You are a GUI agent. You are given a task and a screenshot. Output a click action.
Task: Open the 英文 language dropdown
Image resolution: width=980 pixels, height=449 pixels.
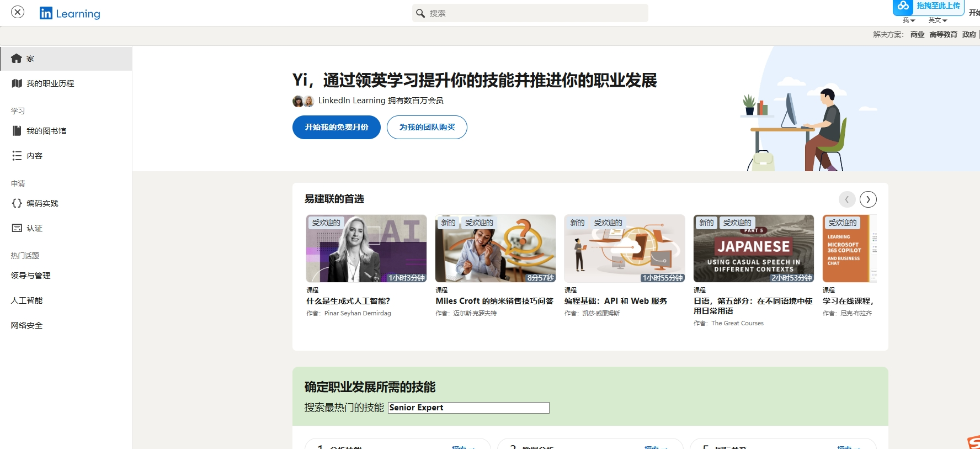[x=938, y=20]
